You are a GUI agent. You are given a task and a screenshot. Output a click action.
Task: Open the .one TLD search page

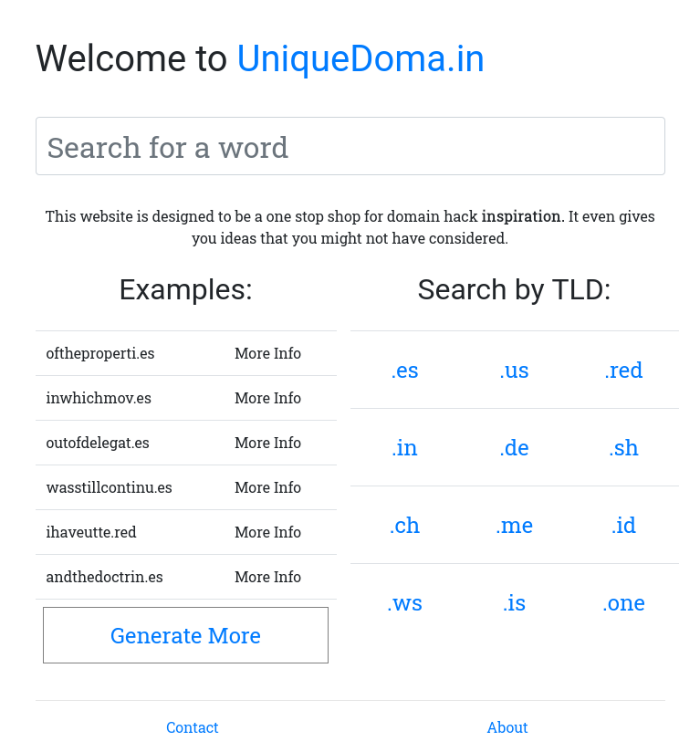pos(623,603)
